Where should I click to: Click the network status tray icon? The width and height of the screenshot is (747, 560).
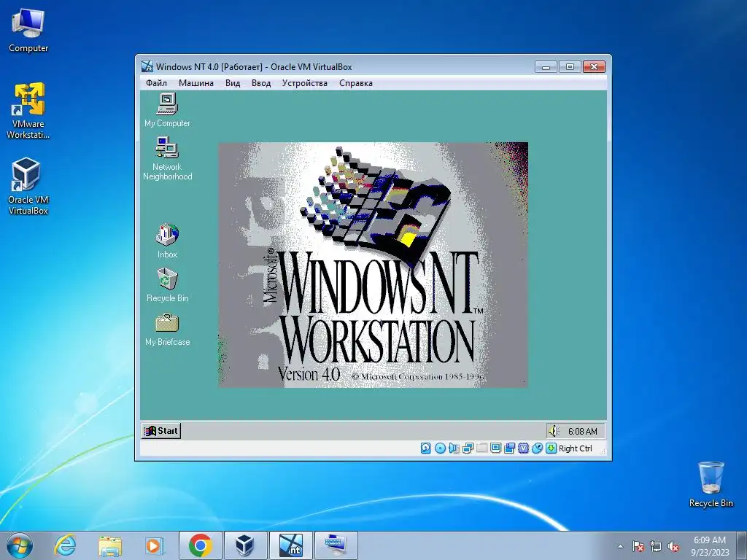[656, 546]
